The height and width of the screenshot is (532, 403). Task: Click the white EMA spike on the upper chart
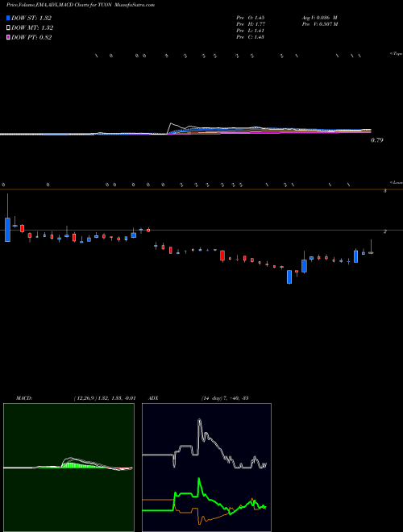click(172, 124)
